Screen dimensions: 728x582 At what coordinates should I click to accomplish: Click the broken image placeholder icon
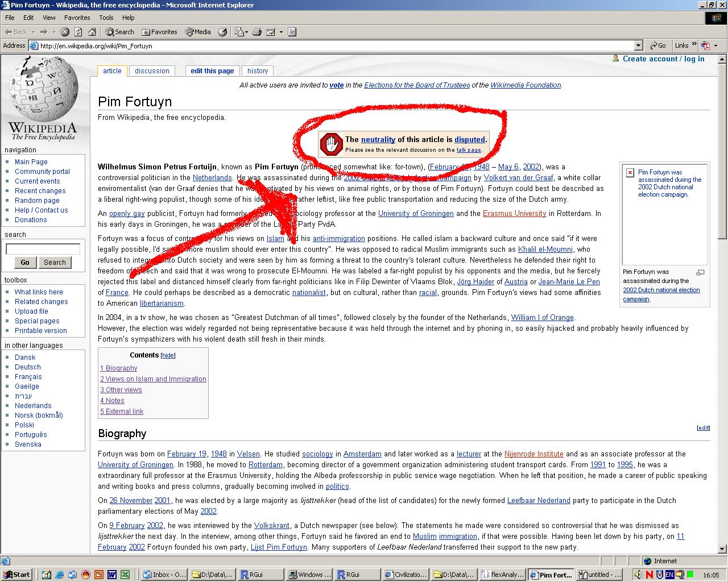[x=630, y=173]
